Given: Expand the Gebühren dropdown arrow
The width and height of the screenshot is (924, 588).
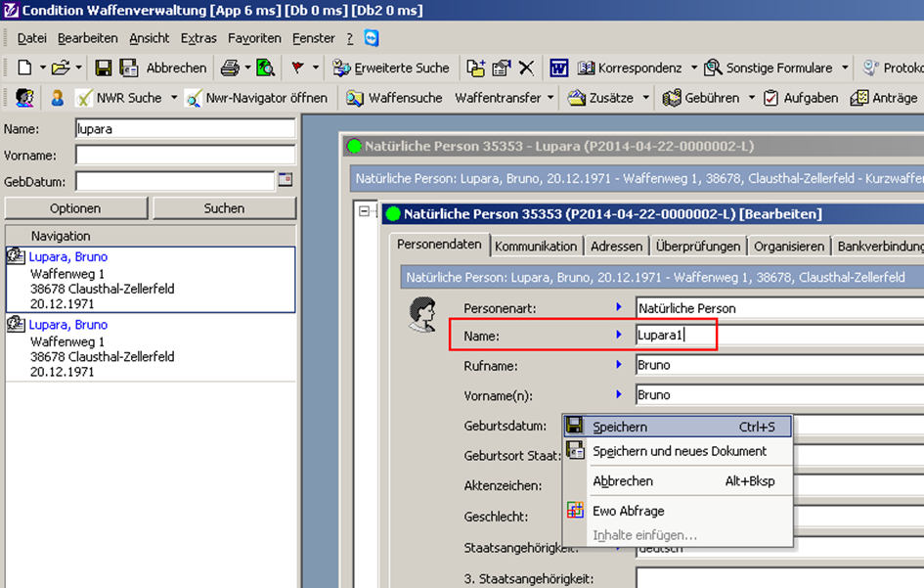Looking at the screenshot, I should click(752, 98).
